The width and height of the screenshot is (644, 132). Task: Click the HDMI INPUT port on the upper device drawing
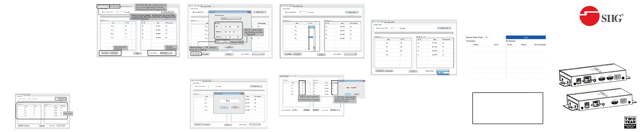(610, 78)
